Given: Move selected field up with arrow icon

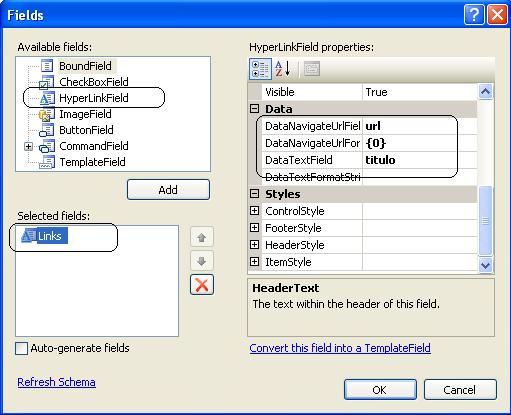Looking at the screenshot, I should (202, 238).
